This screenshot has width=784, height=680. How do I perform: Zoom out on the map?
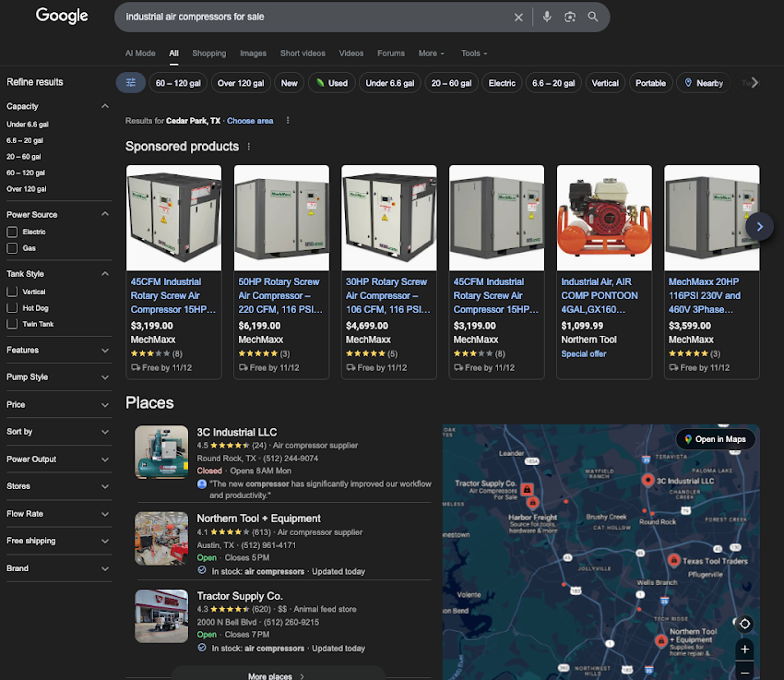tap(744, 672)
